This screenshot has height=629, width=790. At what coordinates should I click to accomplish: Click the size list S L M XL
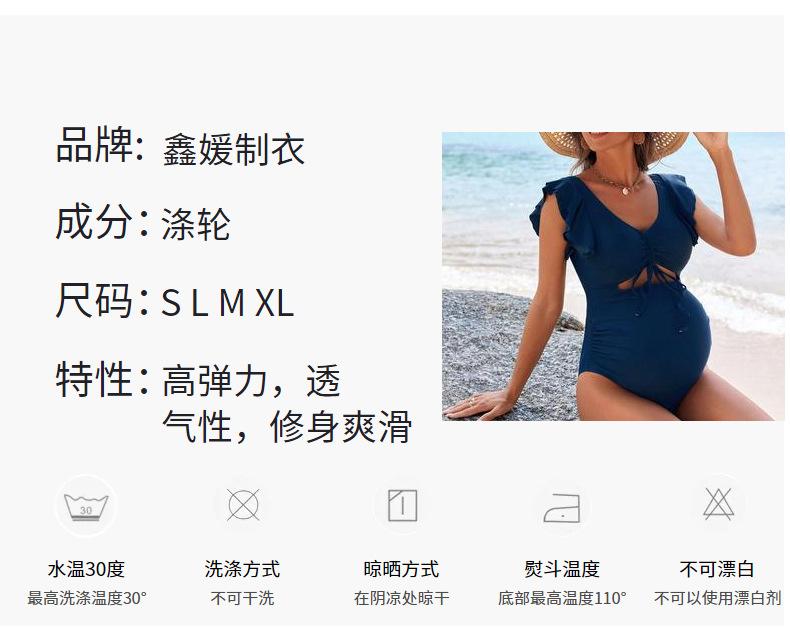[x=227, y=303]
